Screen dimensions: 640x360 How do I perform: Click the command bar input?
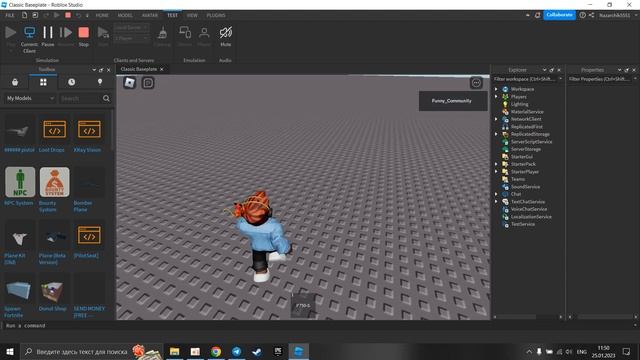[318, 326]
